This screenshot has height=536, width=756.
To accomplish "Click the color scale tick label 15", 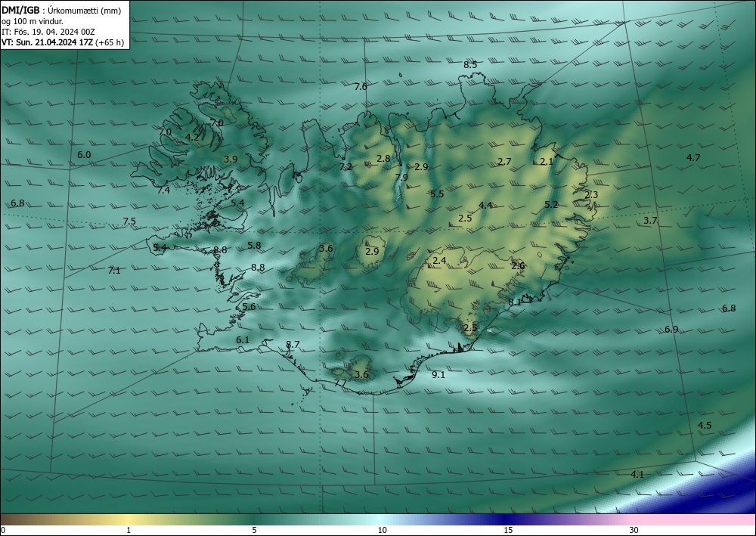I will click(x=508, y=530).
